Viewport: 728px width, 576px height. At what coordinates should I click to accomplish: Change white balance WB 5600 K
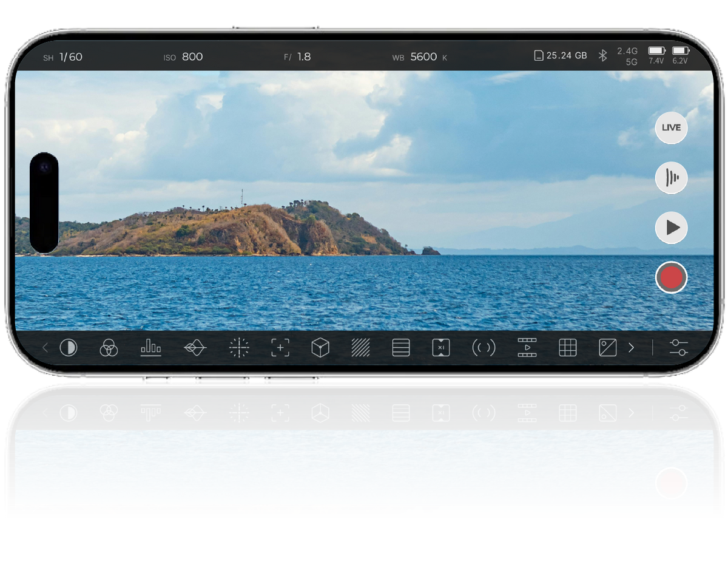(420, 57)
